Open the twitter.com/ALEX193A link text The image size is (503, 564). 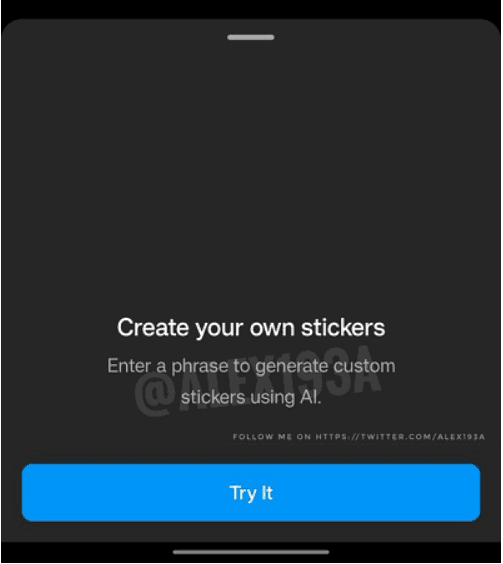pos(400,437)
